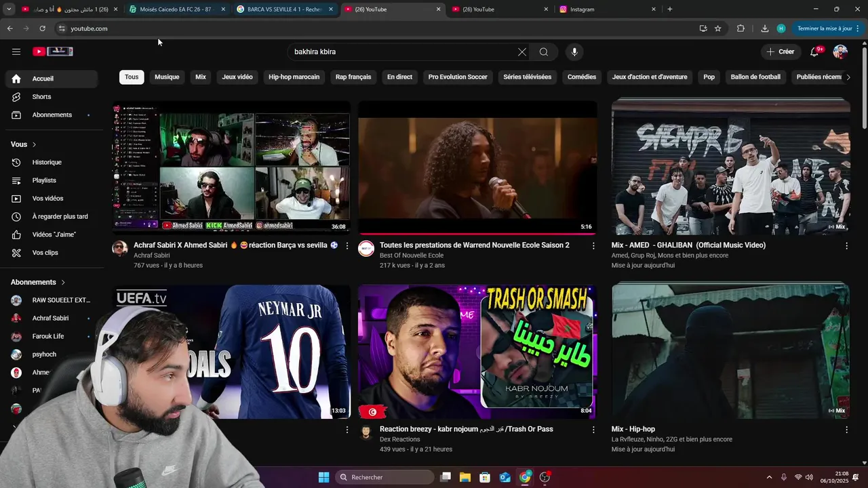Open À regarder plus tard list

pos(52,217)
